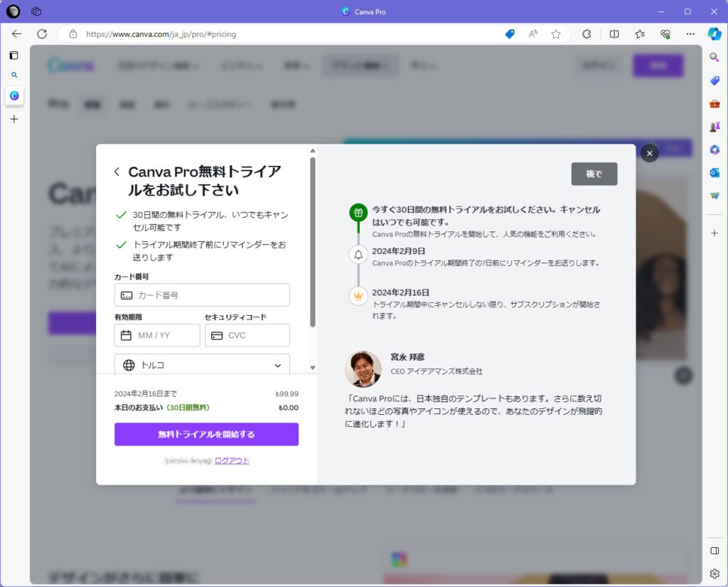
Task: Select the date text 2024年2月16日 in the timeline
Action: tap(401, 292)
